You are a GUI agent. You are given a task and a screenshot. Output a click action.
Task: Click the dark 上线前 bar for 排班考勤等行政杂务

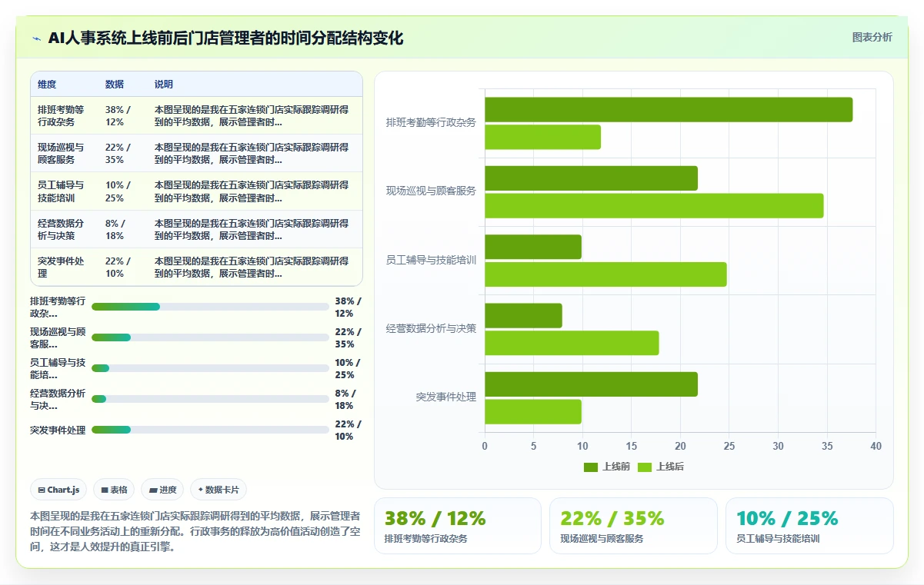click(669, 110)
